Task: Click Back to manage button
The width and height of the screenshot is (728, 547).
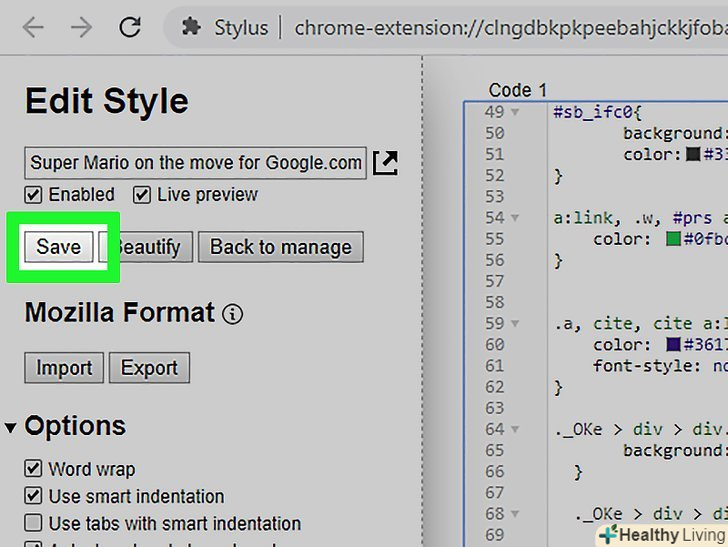Action: (x=280, y=247)
